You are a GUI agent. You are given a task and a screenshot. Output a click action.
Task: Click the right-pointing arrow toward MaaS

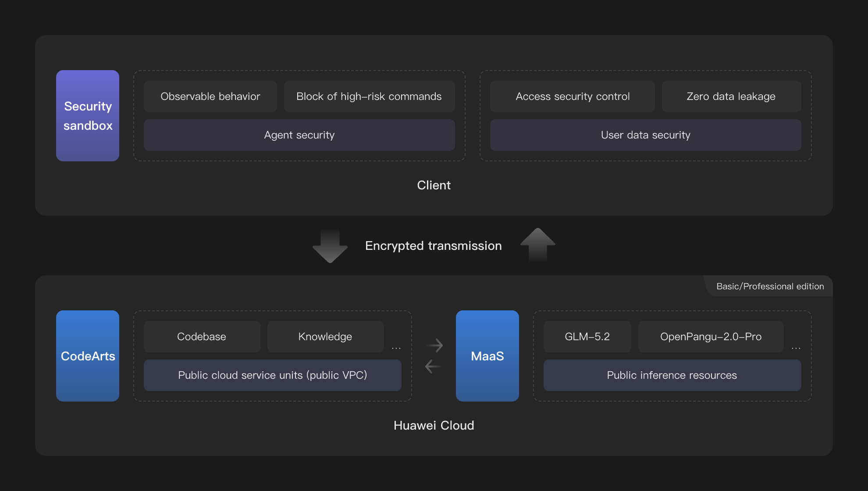(x=434, y=345)
